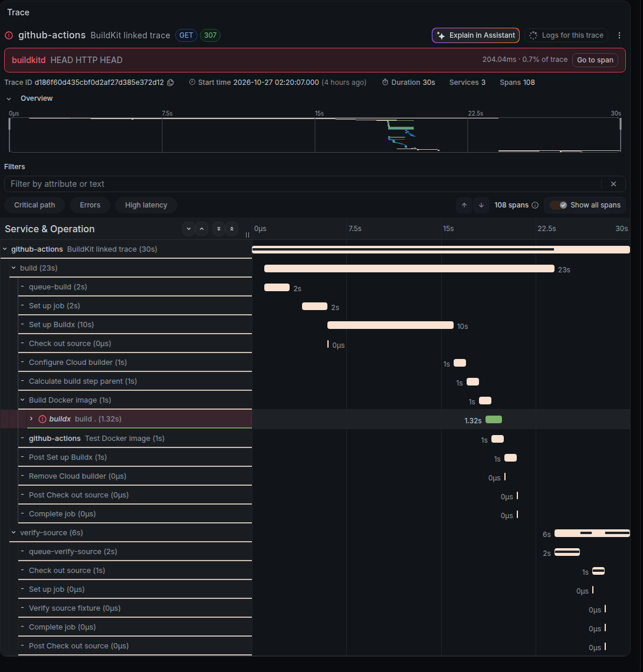The width and height of the screenshot is (643, 672).
Task: Clear the filter input with X
Action: pyautogui.click(x=614, y=184)
